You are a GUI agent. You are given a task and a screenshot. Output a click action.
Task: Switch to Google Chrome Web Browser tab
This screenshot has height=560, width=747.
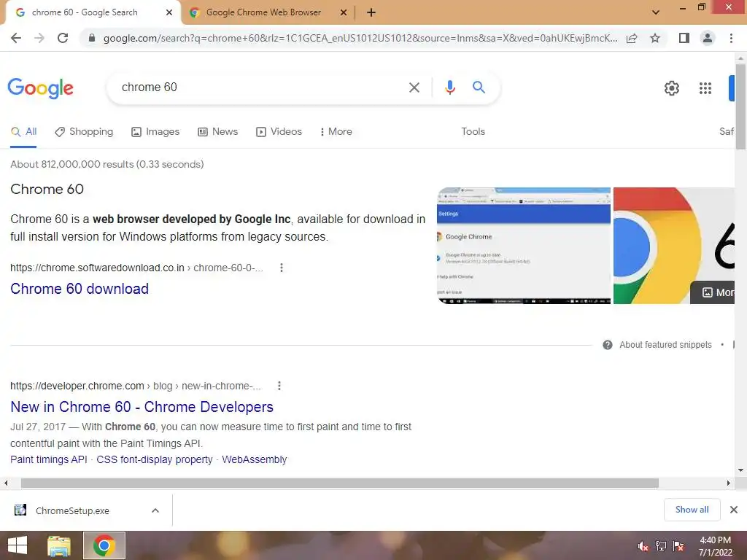pos(263,12)
